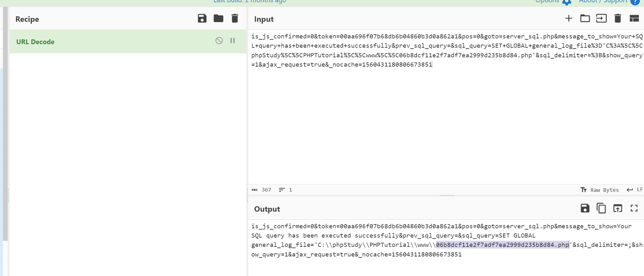This screenshot has width=644, height=276.
Task: Save output to file
Action: (x=585, y=208)
